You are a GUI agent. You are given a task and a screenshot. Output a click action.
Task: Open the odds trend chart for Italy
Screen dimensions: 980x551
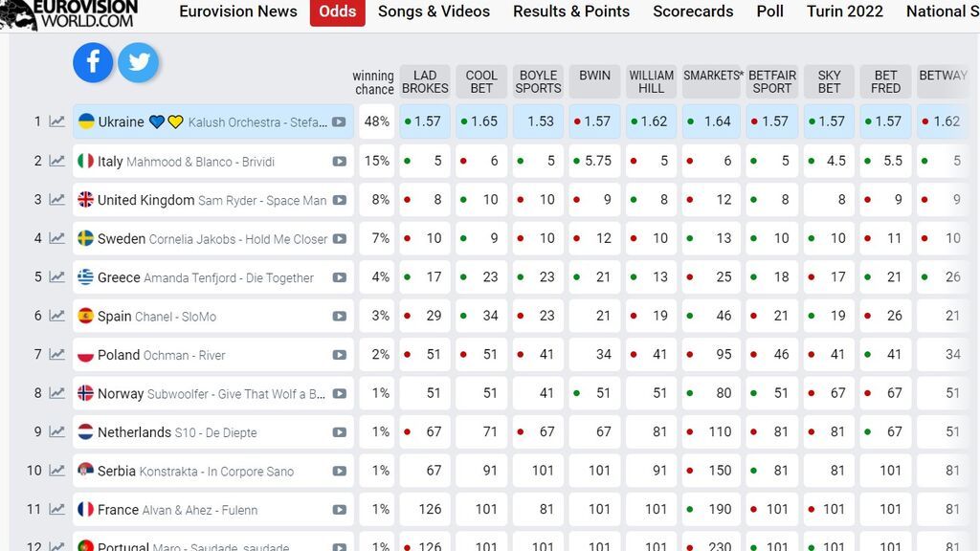coord(56,161)
